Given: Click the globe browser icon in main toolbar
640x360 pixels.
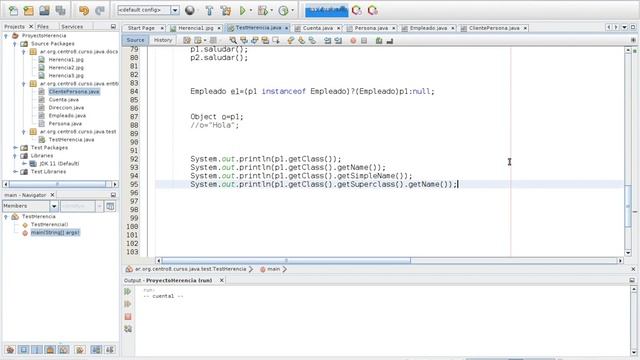Looking at the screenshot, I should coord(190,11).
